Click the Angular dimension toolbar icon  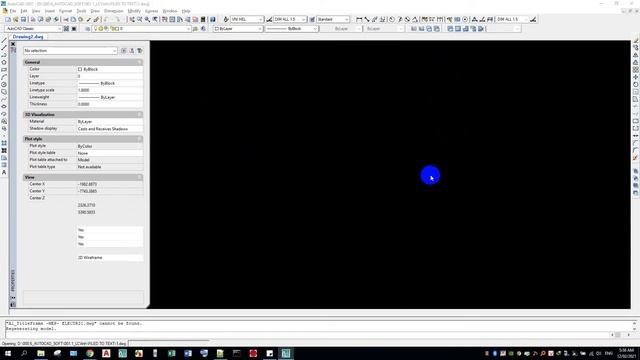click(x=415, y=19)
